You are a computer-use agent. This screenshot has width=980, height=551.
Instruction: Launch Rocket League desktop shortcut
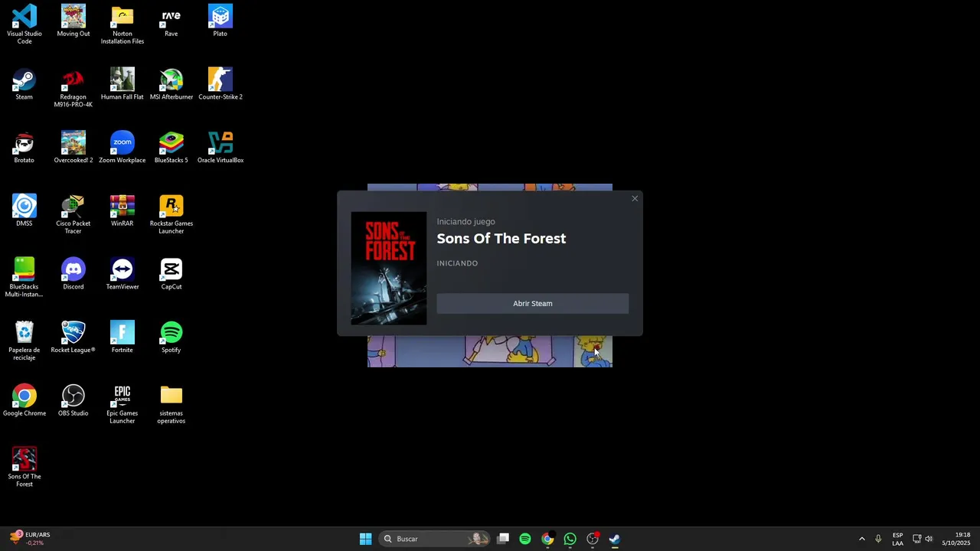73,337
